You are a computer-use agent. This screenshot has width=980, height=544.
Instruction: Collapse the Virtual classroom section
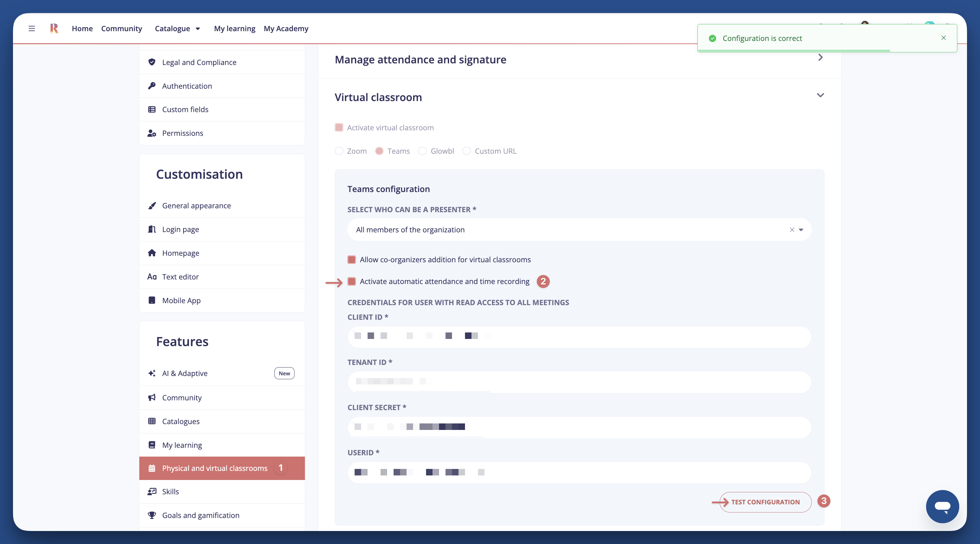(x=821, y=96)
